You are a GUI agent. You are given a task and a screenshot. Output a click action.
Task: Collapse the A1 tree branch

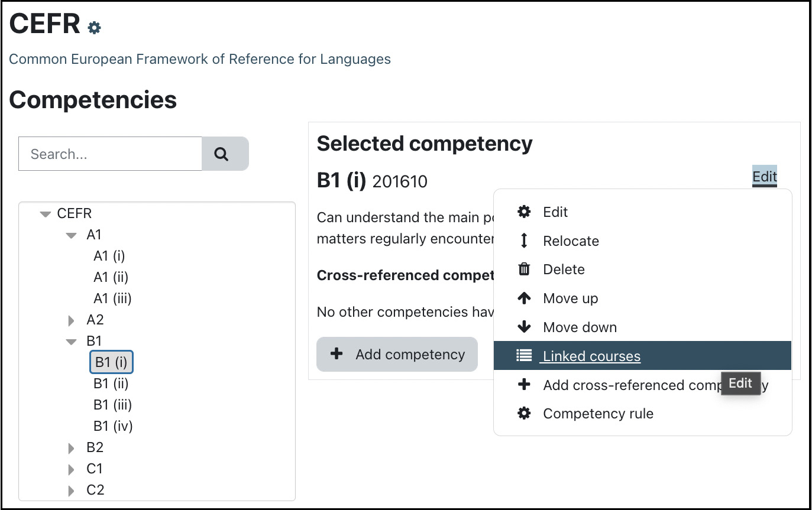click(72, 235)
